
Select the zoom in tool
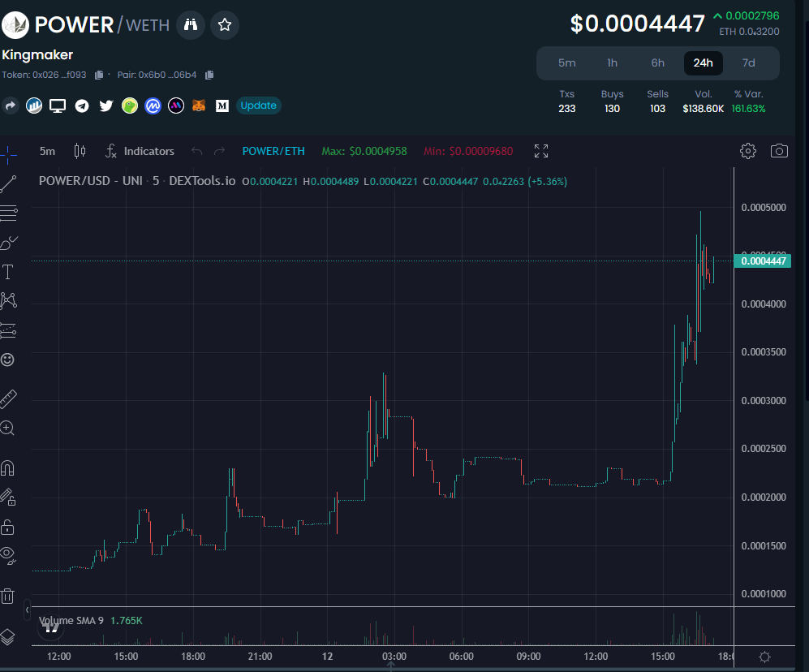coord(7,428)
